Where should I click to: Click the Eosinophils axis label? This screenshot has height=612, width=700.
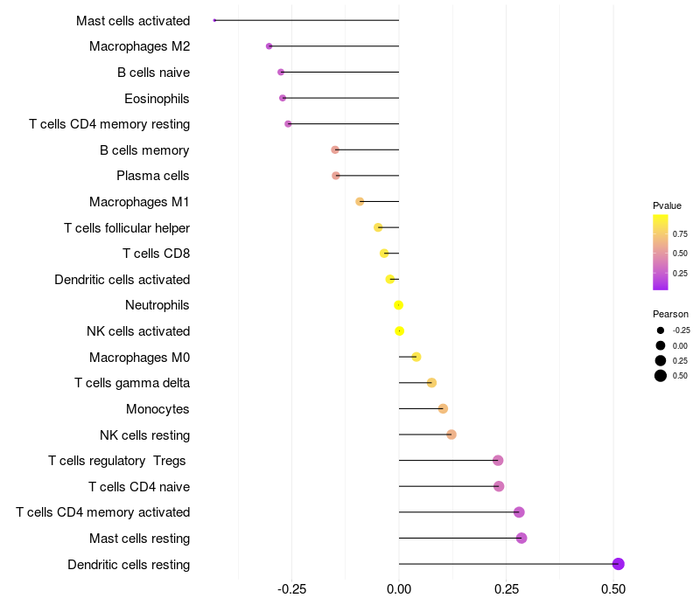click(157, 99)
